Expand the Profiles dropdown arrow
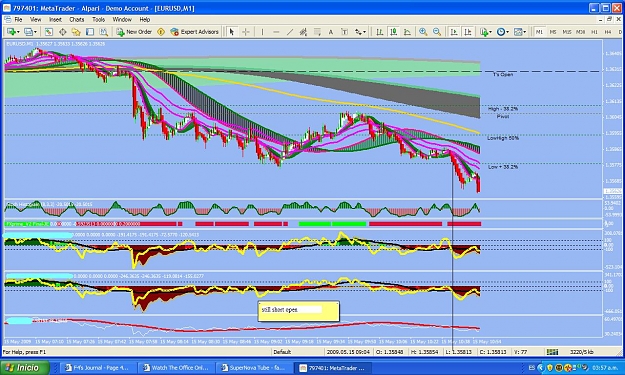625x375 pixels. tap(35, 32)
